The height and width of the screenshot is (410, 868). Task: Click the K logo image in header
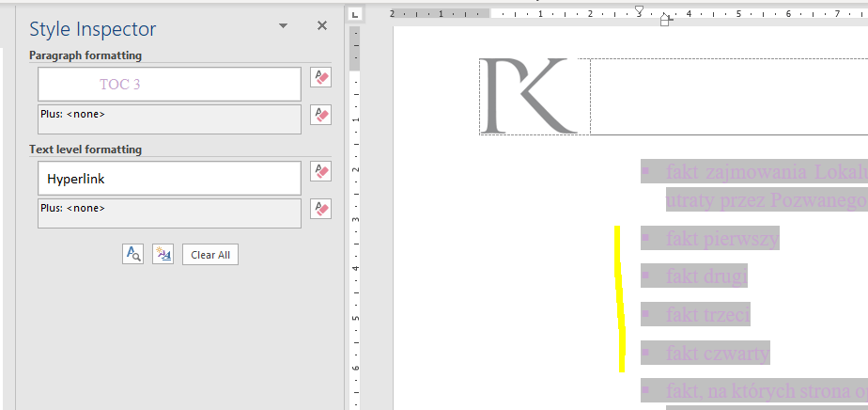(x=526, y=96)
